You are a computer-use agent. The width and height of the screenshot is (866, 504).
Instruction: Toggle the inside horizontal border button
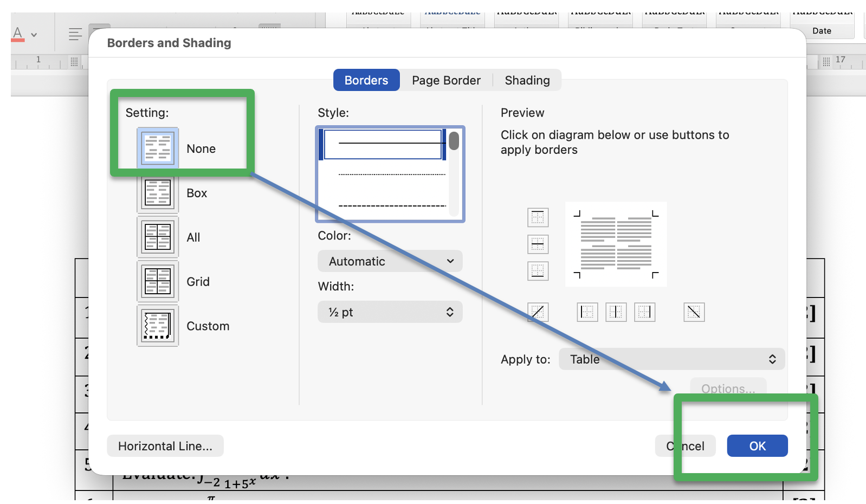coord(538,244)
